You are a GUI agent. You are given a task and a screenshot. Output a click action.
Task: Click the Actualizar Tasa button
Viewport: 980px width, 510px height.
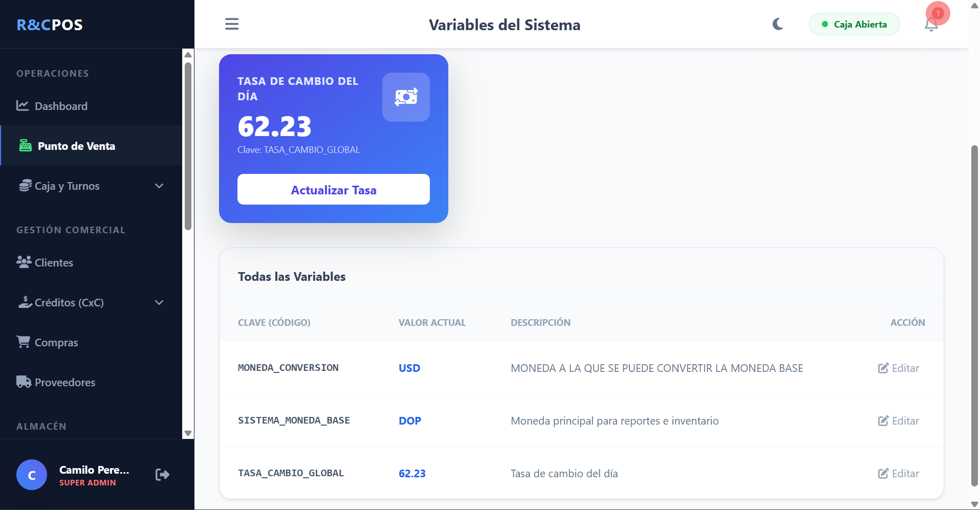[334, 190]
